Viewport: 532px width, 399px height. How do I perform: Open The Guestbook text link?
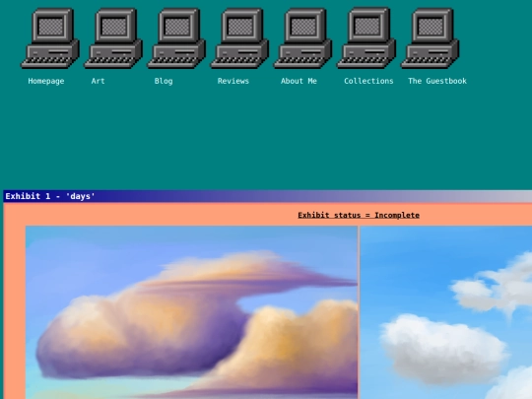[x=437, y=81]
